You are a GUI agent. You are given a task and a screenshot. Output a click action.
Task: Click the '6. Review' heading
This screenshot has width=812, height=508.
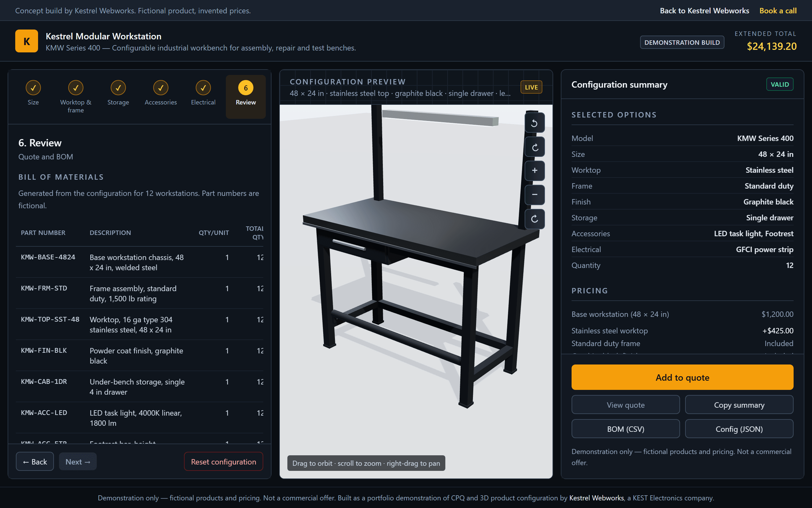point(40,143)
